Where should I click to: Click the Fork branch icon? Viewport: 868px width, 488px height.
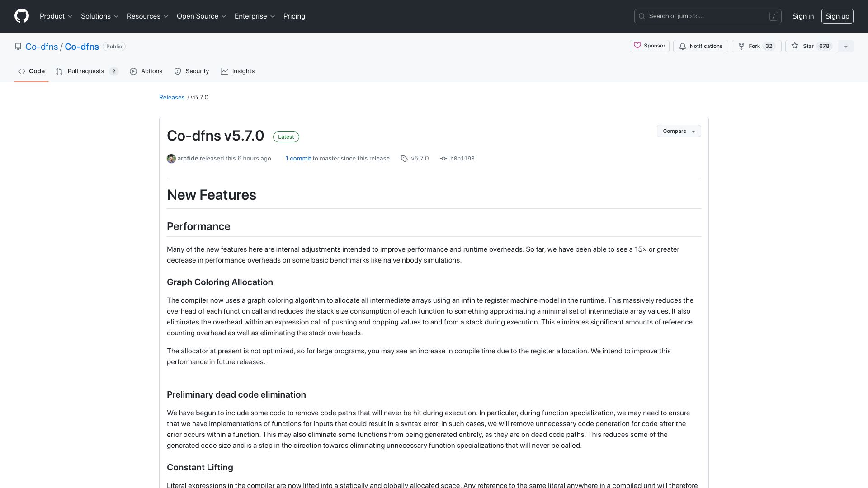pyautogui.click(x=741, y=46)
